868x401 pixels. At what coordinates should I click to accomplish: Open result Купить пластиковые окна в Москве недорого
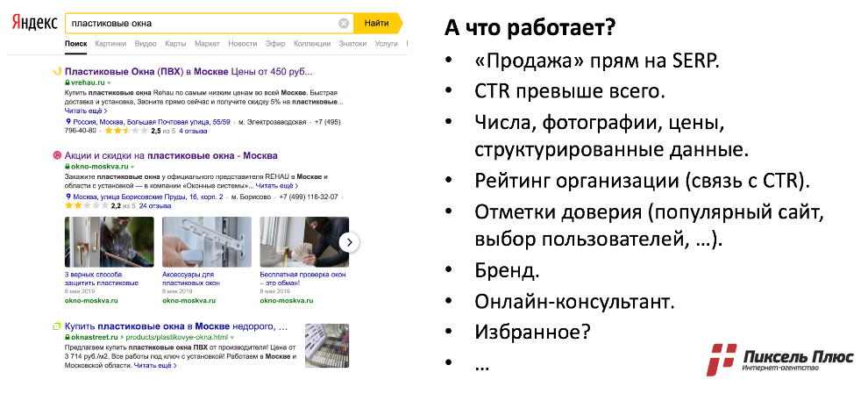tap(176, 326)
